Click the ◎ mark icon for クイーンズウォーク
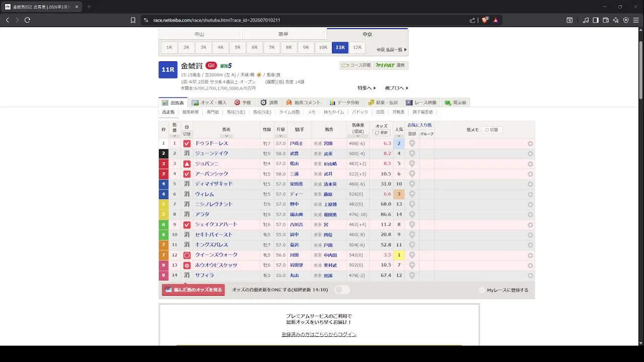This screenshot has height=362, width=644. 187,255
